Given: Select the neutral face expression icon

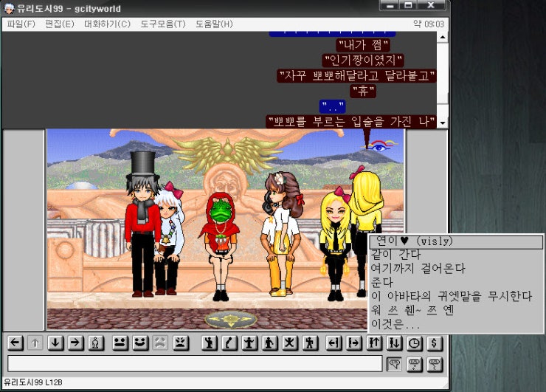Looking at the screenshot, I should pyautogui.click(x=119, y=343).
